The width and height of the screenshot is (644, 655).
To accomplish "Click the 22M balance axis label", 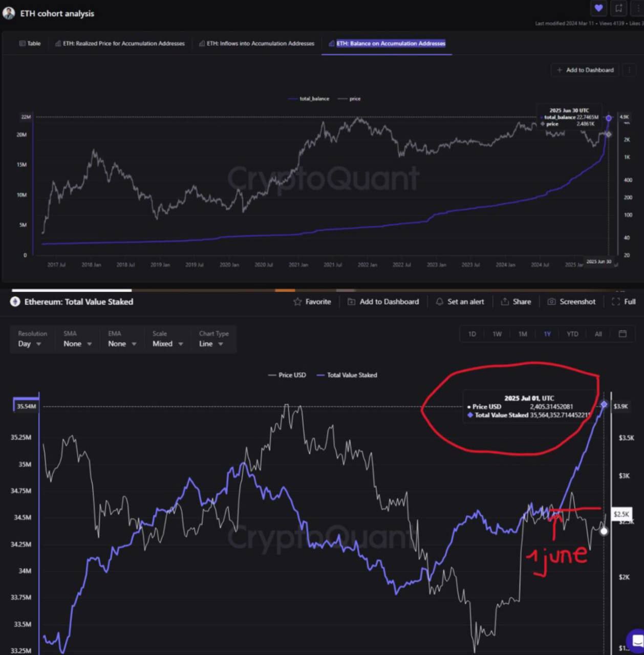I will click(26, 117).
